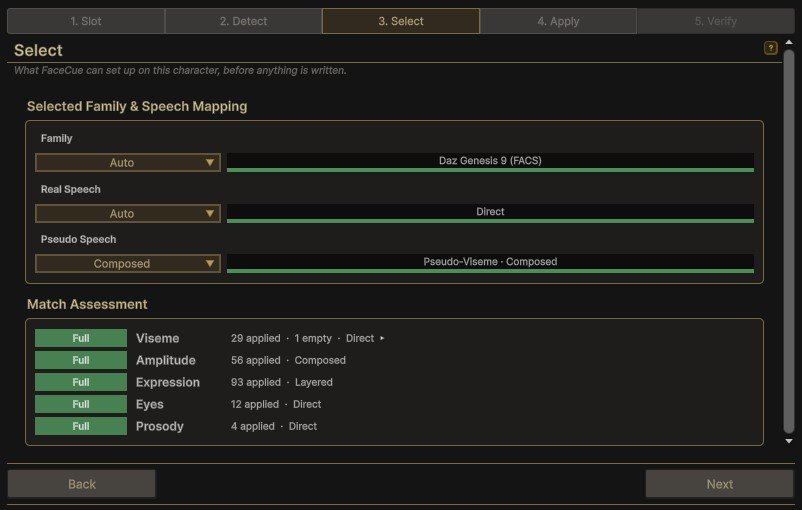Click the Back button
The height and width of the screenshot is (510, 802).
click(x=81, y=484)
